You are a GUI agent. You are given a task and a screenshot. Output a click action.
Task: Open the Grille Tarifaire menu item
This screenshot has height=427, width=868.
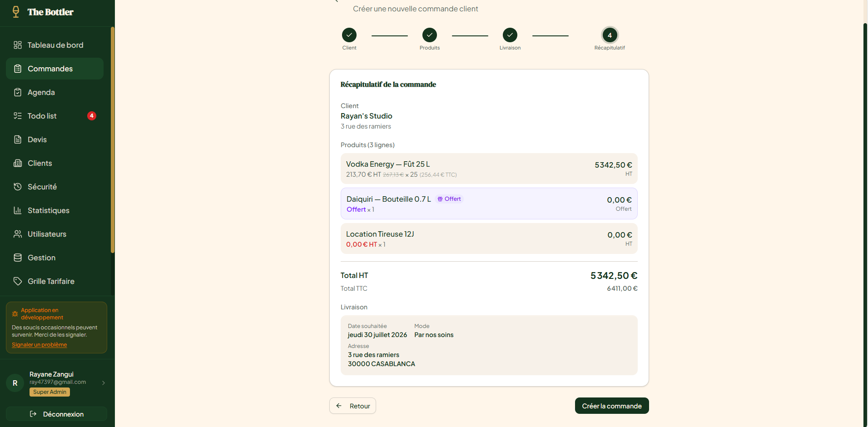click(x=55, y=281)
